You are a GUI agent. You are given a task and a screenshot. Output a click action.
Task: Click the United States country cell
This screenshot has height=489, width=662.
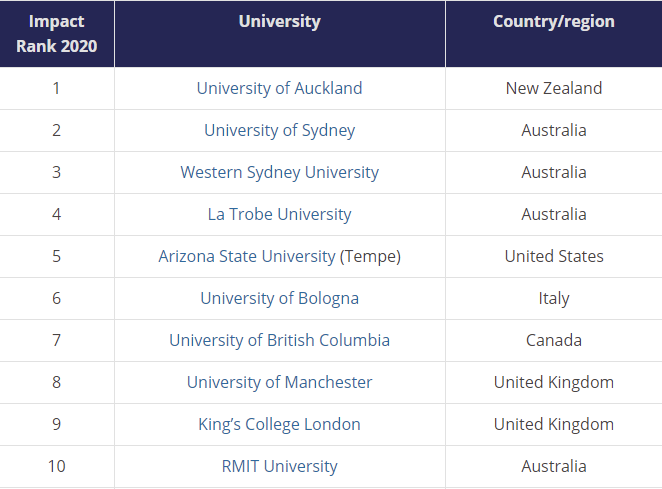pos(553,256)
